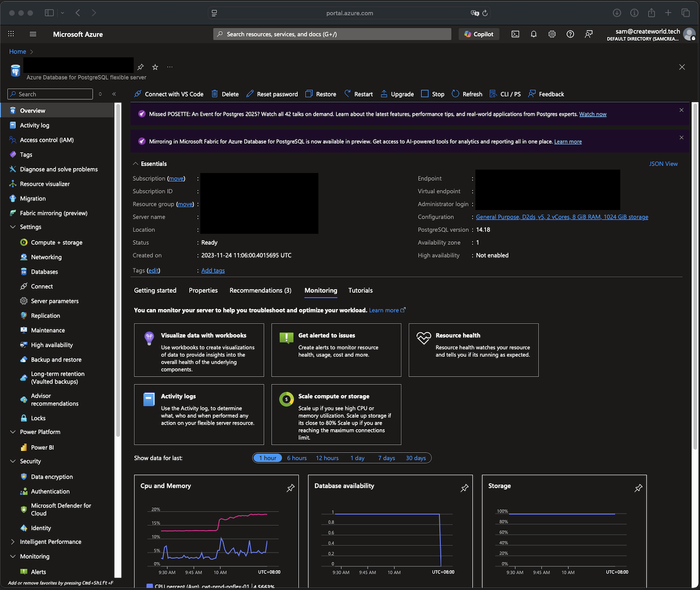Click the global Search resources box

[332, 34]
